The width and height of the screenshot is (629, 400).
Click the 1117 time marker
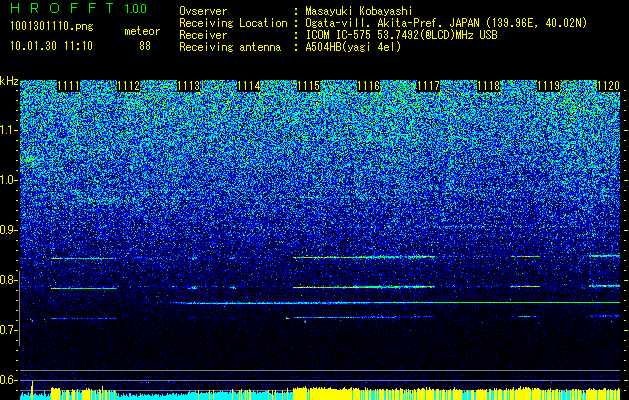click(x=428, y=86)
